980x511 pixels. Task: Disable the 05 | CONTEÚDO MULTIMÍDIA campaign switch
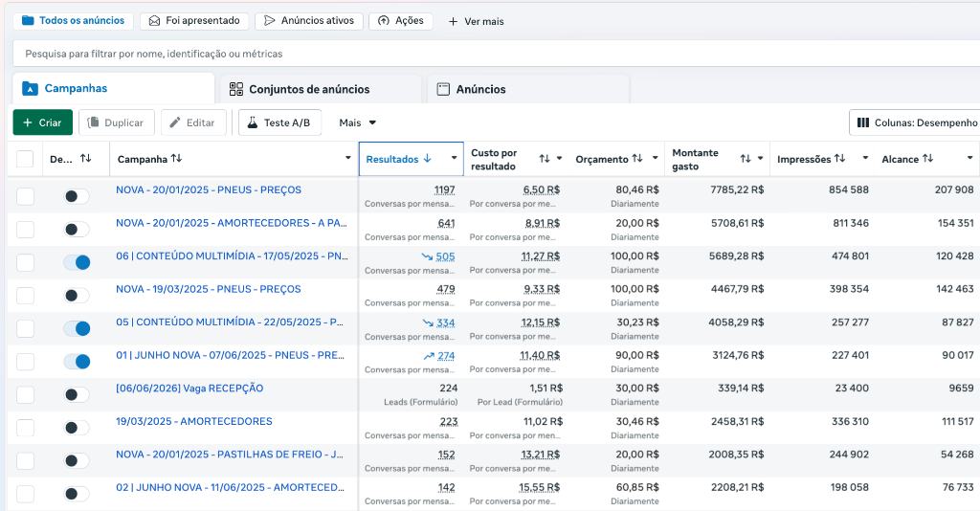(77, 328)
